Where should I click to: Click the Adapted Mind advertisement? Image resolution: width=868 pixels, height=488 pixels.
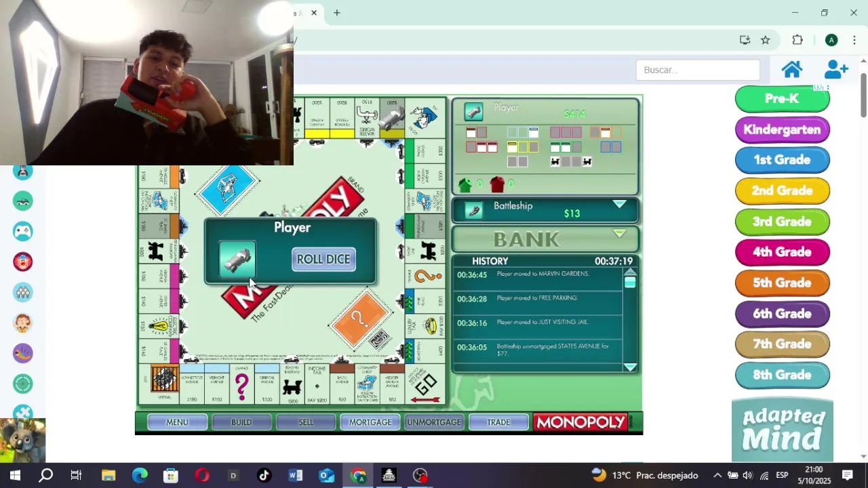coord(782,430)
